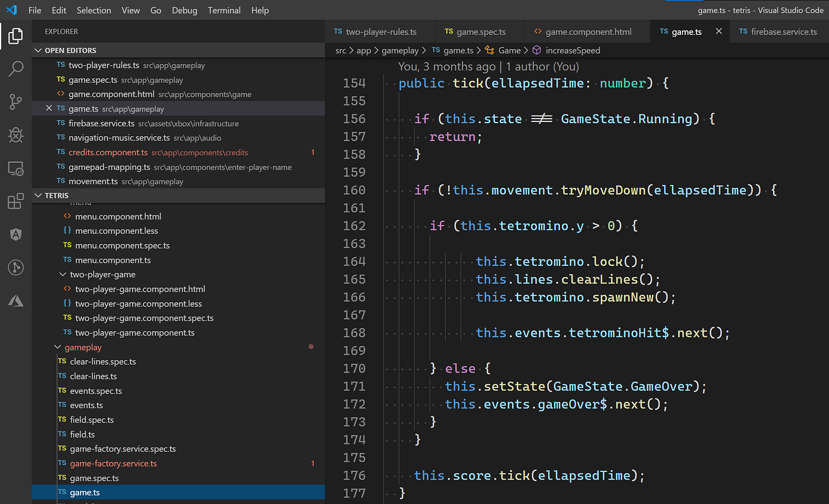The height and width of the screenshot is (504, 829).
Task: Open the Terminal menu
Action: [x=224, y=10]
